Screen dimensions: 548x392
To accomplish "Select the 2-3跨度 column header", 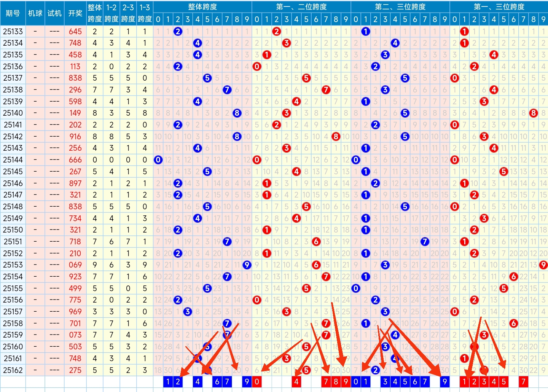I will pyautogui.click(x=128, y=13).
